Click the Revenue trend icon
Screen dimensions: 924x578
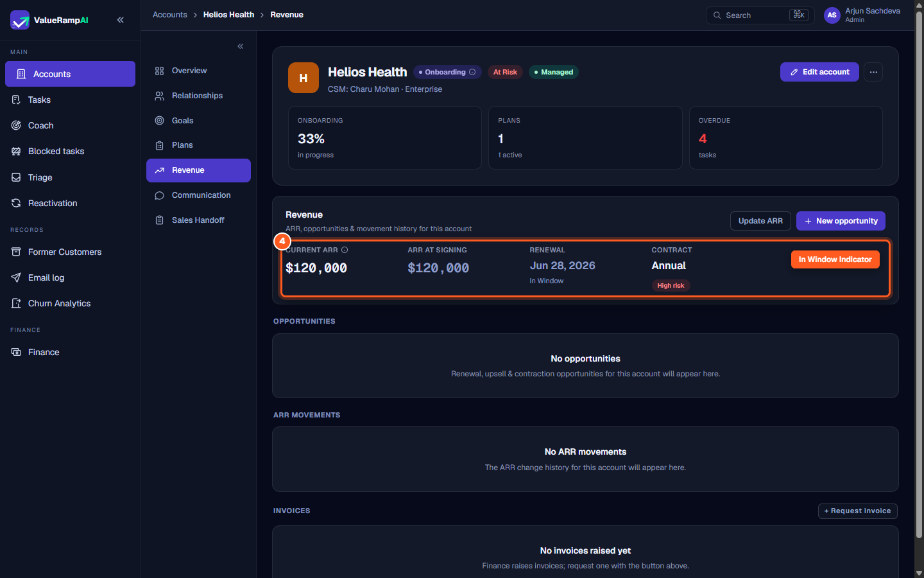pos(159,170)
